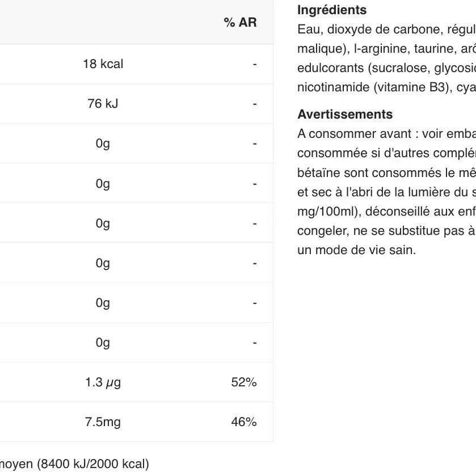Select the 76 kJ value cell

click(x=103, y=103)
